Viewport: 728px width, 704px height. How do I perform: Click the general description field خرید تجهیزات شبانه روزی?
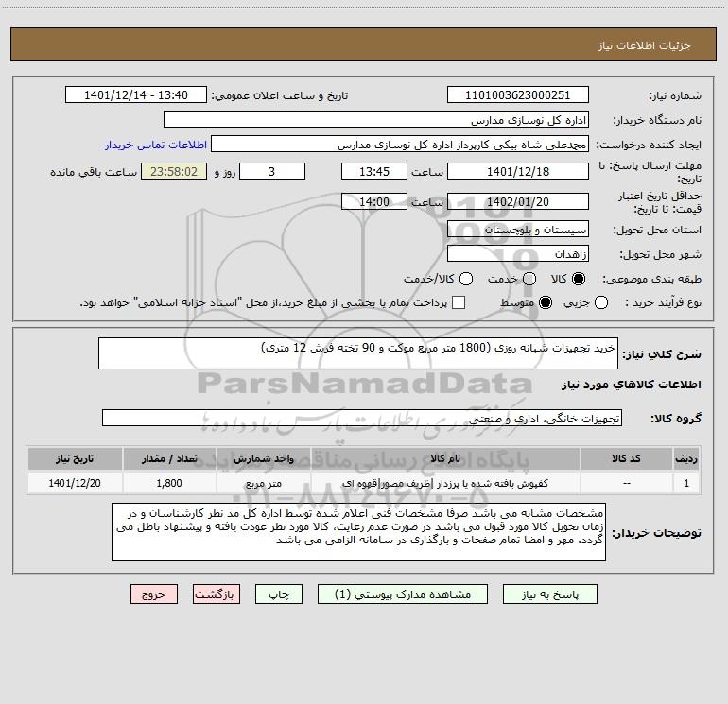[358, 353]
